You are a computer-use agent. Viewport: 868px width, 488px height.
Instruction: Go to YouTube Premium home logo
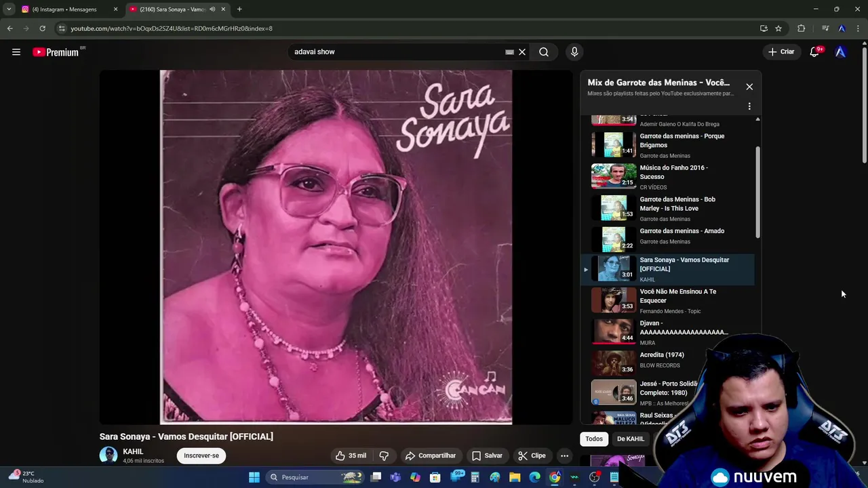(x=56, y=52)
